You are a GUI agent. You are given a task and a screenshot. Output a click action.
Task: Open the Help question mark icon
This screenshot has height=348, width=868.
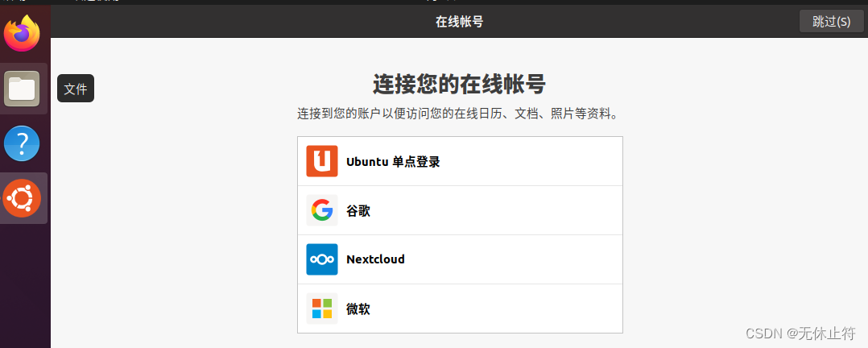click(23, 143)
